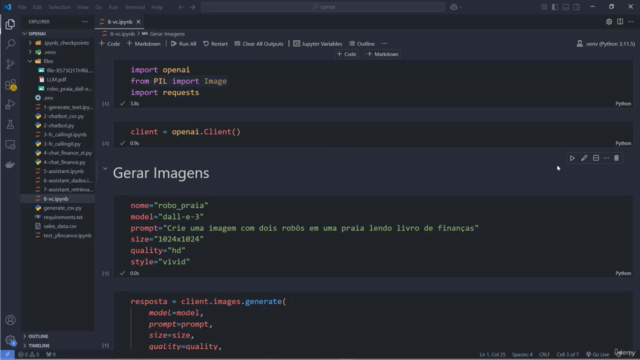Open Source Control view in activity bar
The image size is (640, 360).
[10, 64]
